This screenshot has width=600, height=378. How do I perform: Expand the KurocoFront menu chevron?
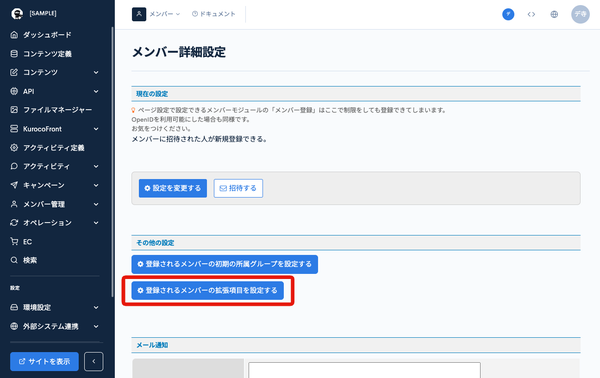point(96,129)
